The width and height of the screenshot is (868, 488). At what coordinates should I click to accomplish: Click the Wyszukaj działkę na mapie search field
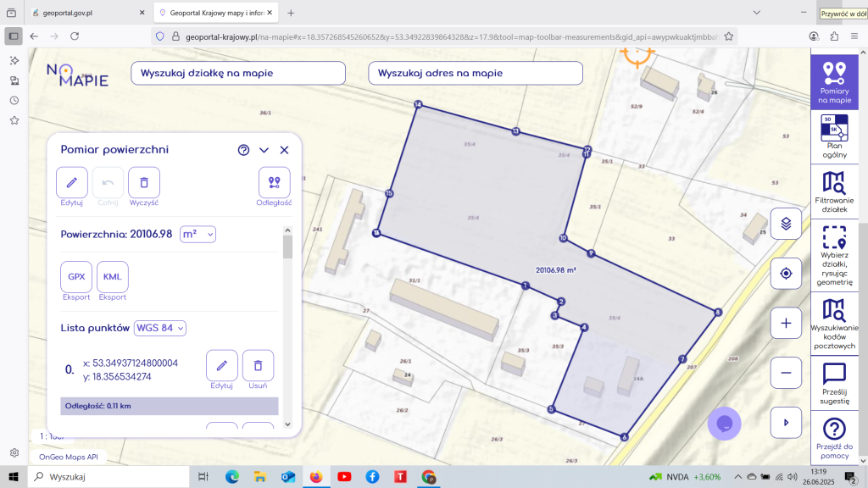point(242,73)
